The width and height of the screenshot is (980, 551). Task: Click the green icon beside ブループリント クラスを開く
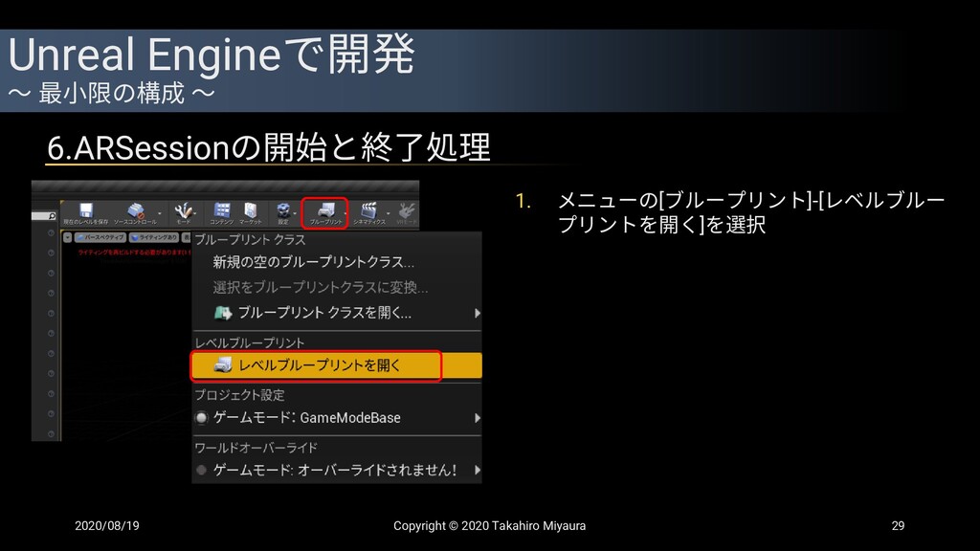point(222,313)
